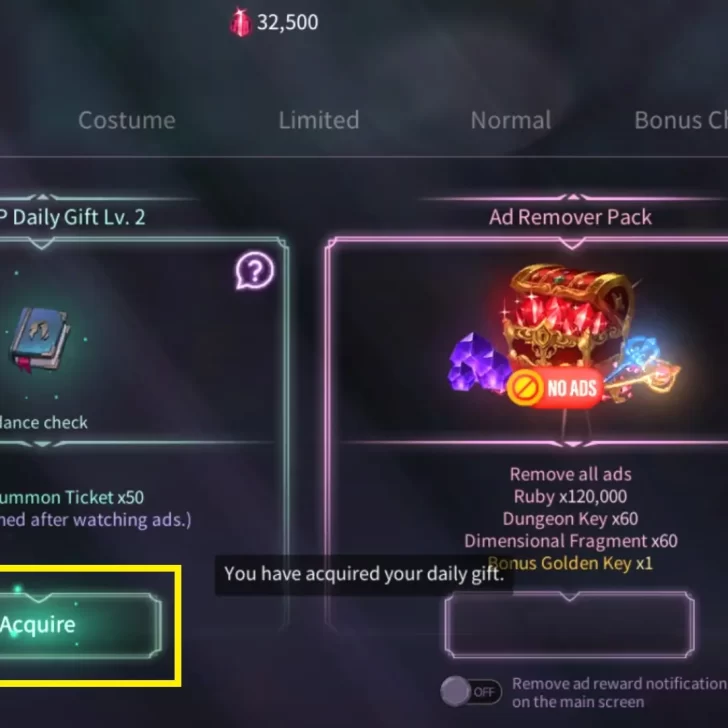Open the question mark help bubble
Viewport: 728px width, 728px height.
(254, 271)
